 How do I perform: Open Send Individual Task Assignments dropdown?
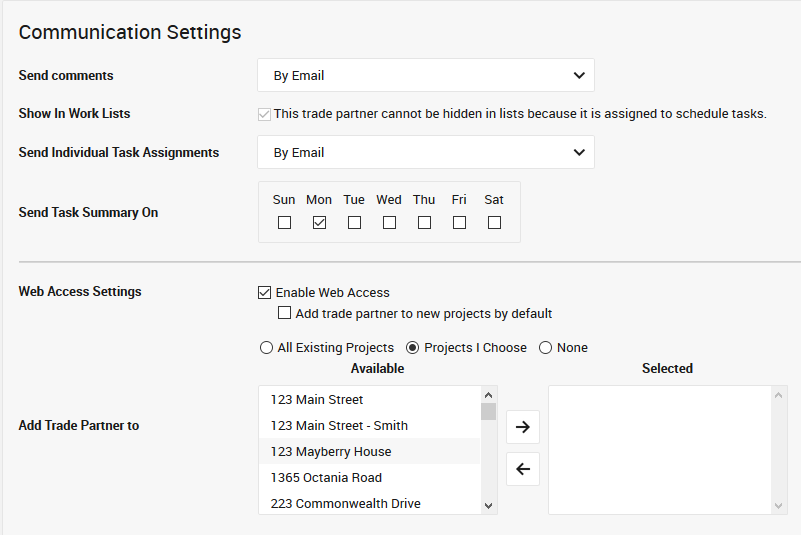(x=426, y=152)
